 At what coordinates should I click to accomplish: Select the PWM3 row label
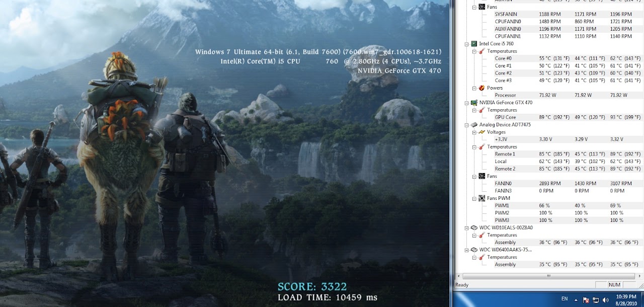pyautogui.click(x=502, y=220)
